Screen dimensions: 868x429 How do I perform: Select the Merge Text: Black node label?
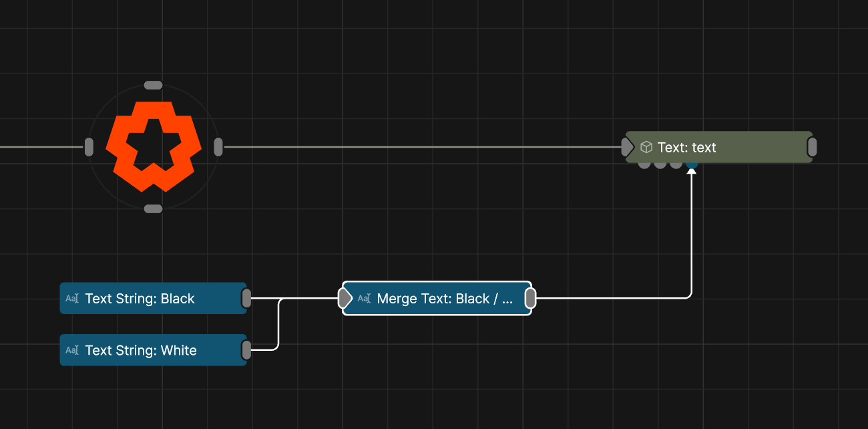(x=445, y=299)
